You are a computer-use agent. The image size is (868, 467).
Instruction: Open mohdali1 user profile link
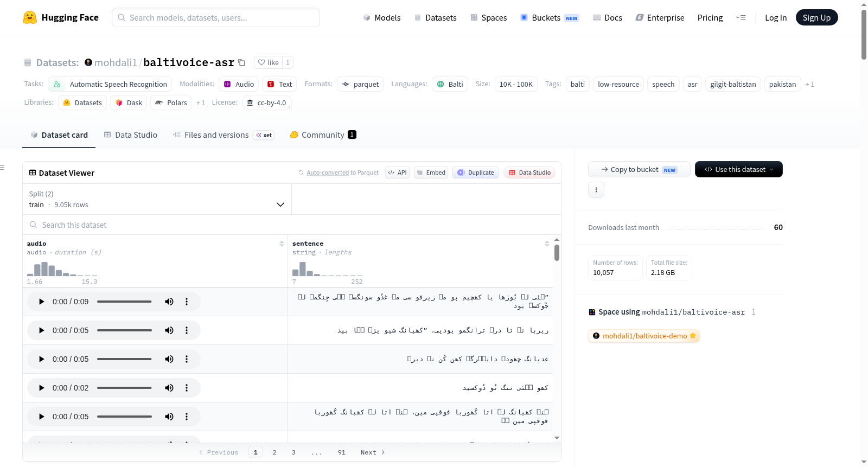116,62
